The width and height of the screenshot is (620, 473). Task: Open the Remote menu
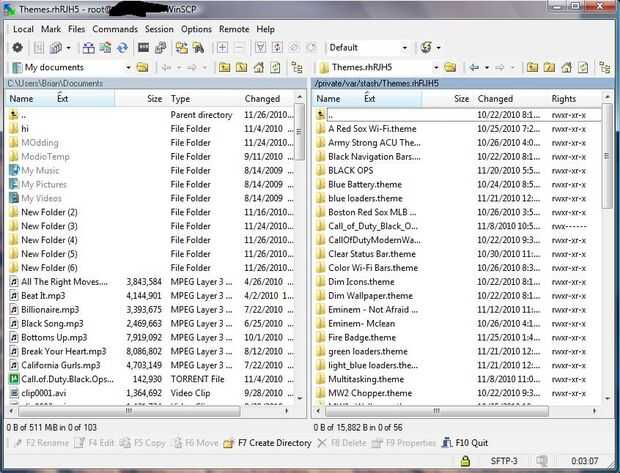234,29
